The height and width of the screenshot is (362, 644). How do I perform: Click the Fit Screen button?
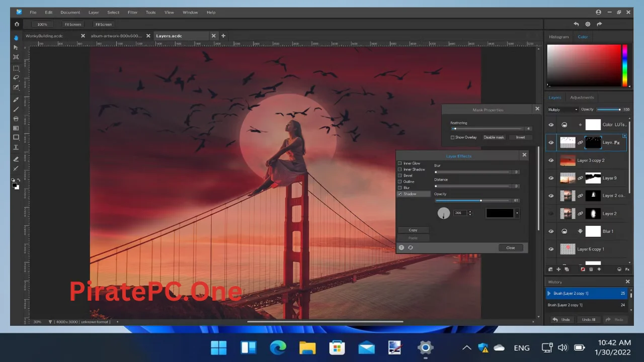tap(72, 24)
